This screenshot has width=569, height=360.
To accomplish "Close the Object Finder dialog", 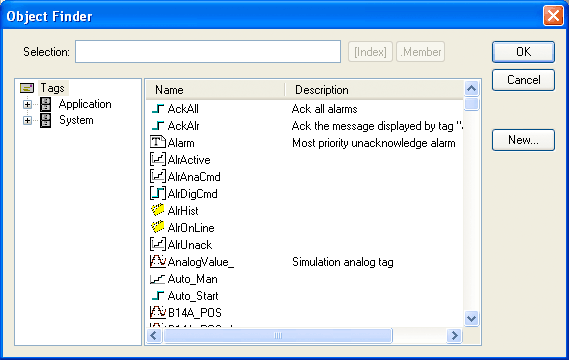I will [553, 16].
